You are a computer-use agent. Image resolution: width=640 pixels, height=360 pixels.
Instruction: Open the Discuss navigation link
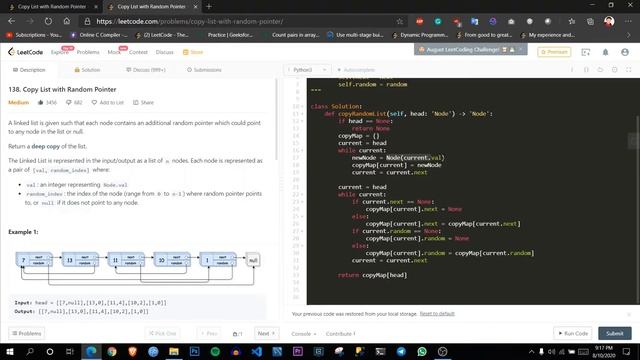(164, 52)
